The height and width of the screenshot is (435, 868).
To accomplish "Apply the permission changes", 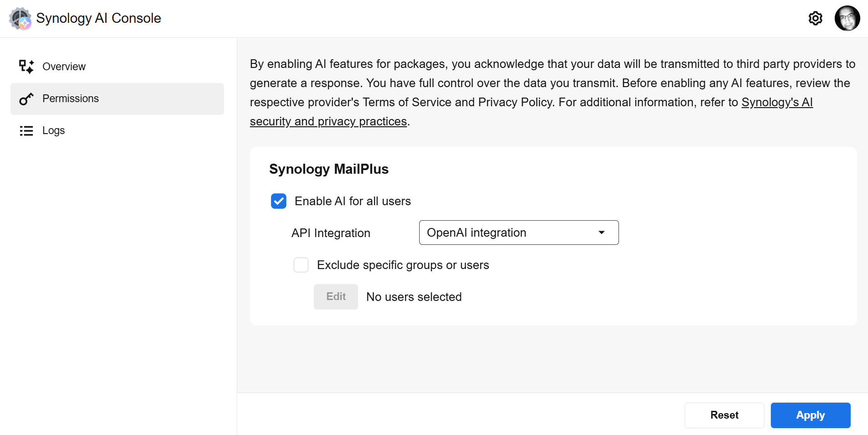I will coord(811,415).
